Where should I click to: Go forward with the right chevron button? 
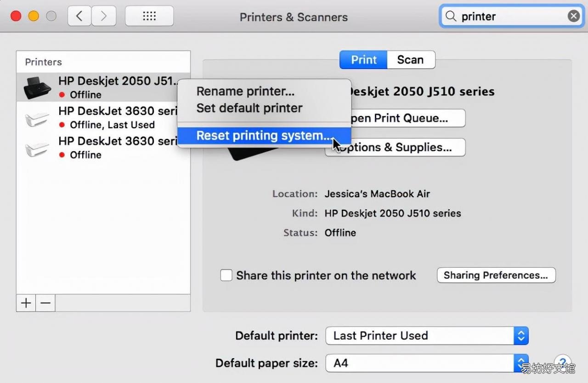coord(103,17)
